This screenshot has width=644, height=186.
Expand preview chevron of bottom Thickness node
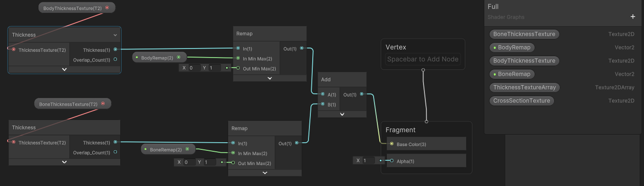pos(65,162)
